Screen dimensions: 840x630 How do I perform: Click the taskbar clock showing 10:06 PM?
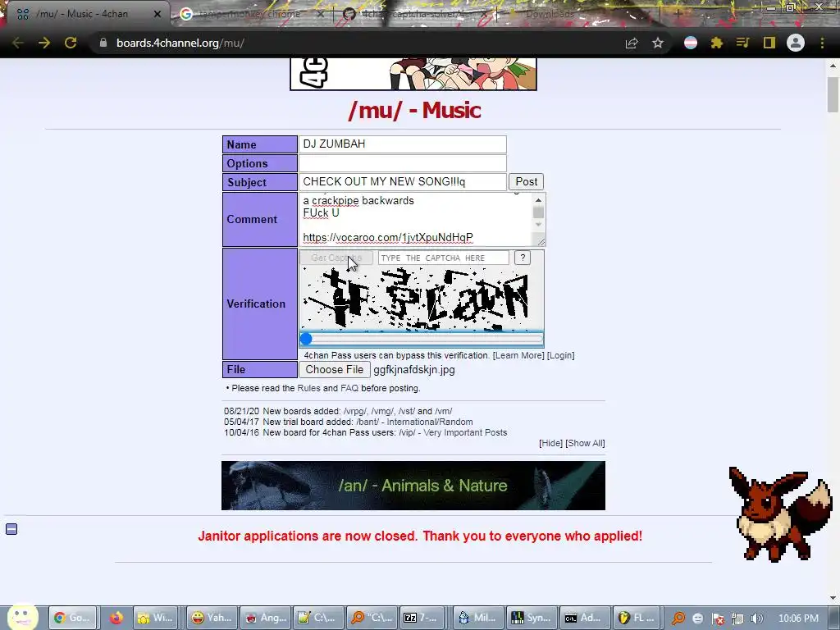pyautogui.click(x=798, y=619)
